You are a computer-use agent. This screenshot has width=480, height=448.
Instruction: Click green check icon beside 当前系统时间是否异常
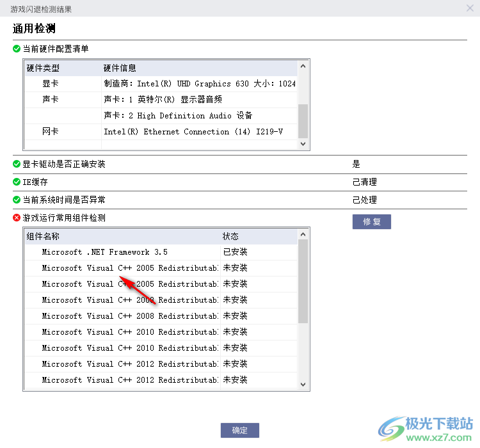pos(17,200)
